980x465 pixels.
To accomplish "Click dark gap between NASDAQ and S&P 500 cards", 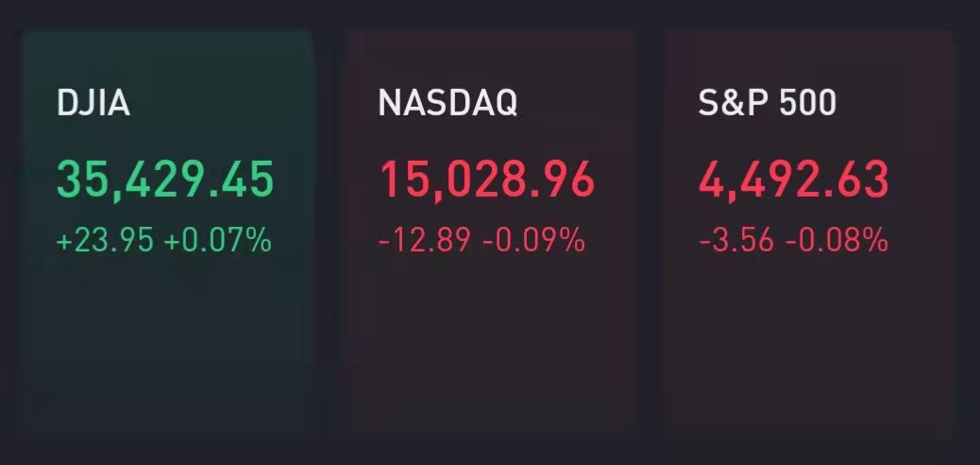I will (650, 232).
